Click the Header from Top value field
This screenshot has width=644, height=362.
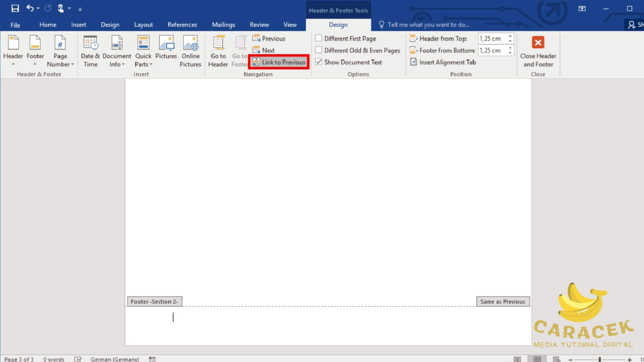pos(492,38)
